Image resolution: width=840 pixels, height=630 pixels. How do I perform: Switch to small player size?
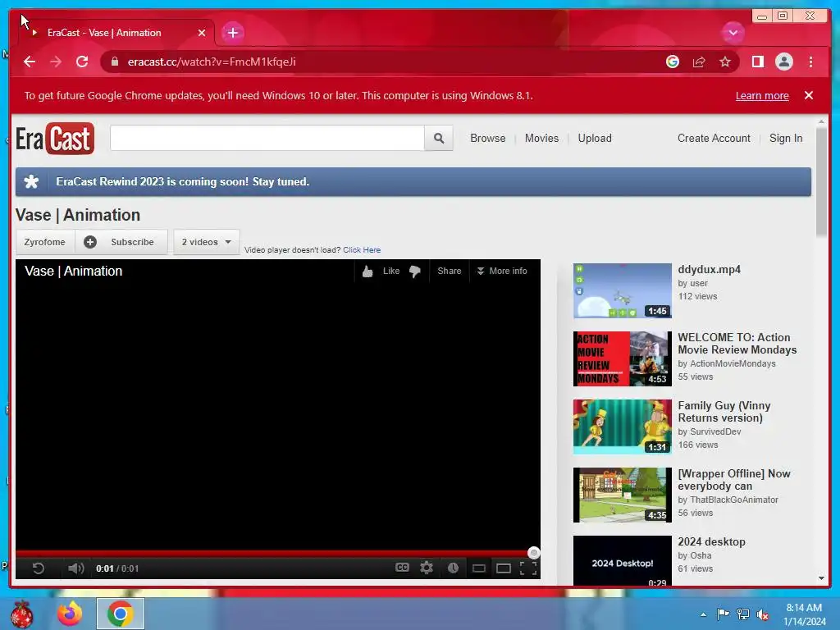tap(479, 568)
